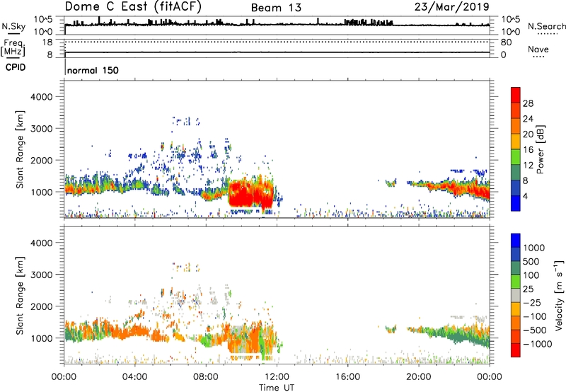Click 'Slant Range [km]' label of velocity panel
The width and height of the screenshot is (566, 392).
(20, 295)
